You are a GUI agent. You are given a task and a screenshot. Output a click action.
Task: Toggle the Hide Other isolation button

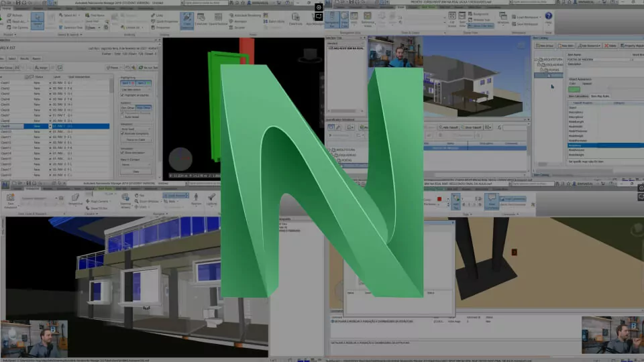pos(144,108)
